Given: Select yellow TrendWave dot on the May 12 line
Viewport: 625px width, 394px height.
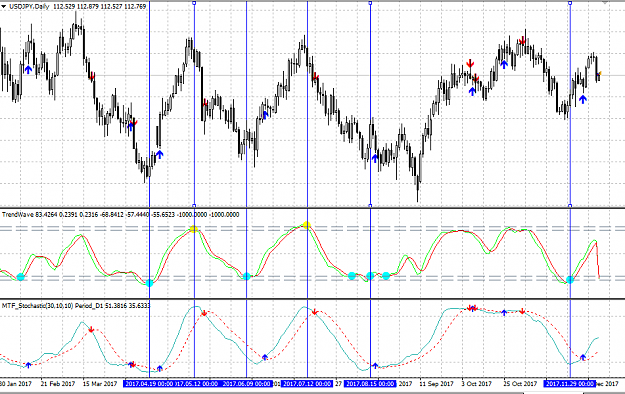Looking at the screenshot, I should click(x=194, y=229).
